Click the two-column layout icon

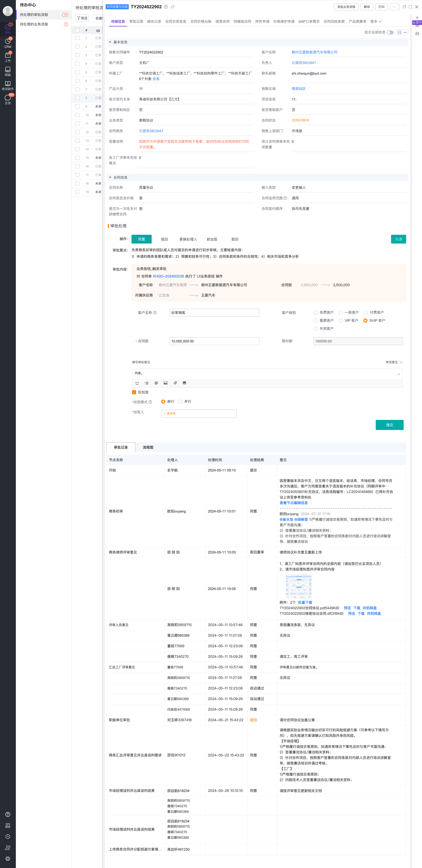coord(399,32)
